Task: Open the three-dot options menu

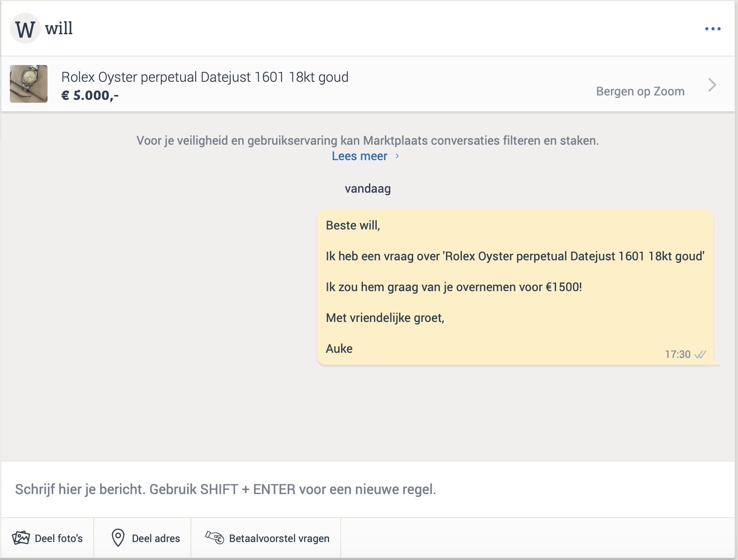Action: click(x=713, y=29)
